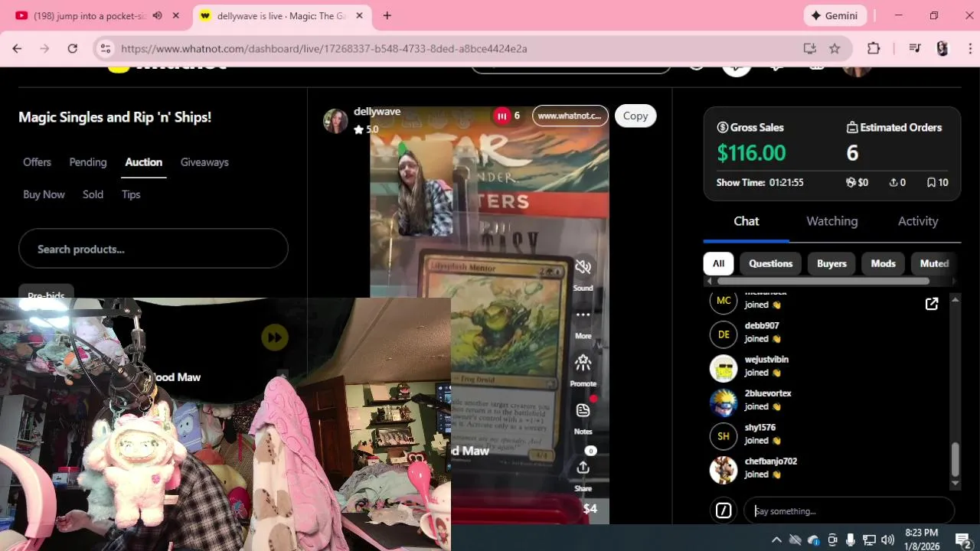Open the Tips tab
This screenshot has width=980, height=551.
coord(131,194)
